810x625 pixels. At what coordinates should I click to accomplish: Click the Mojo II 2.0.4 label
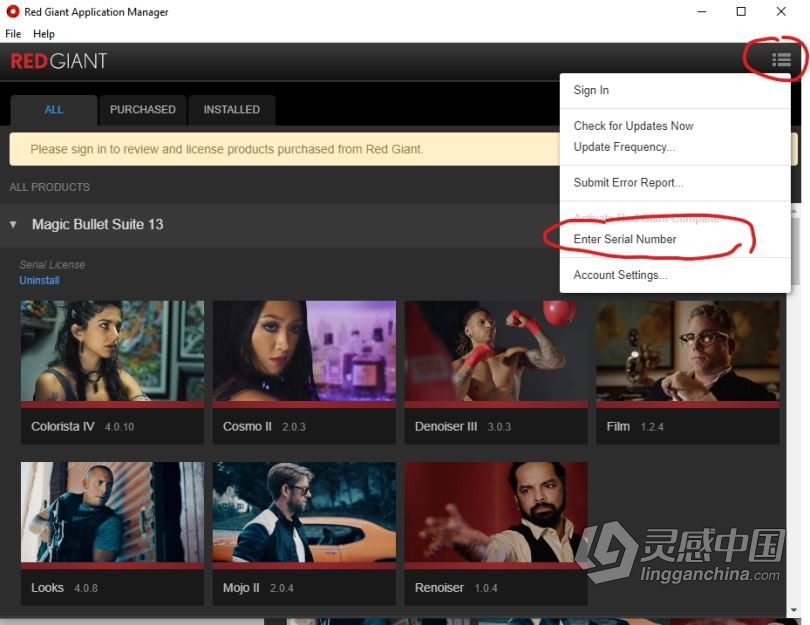click(x=258, y=588)
